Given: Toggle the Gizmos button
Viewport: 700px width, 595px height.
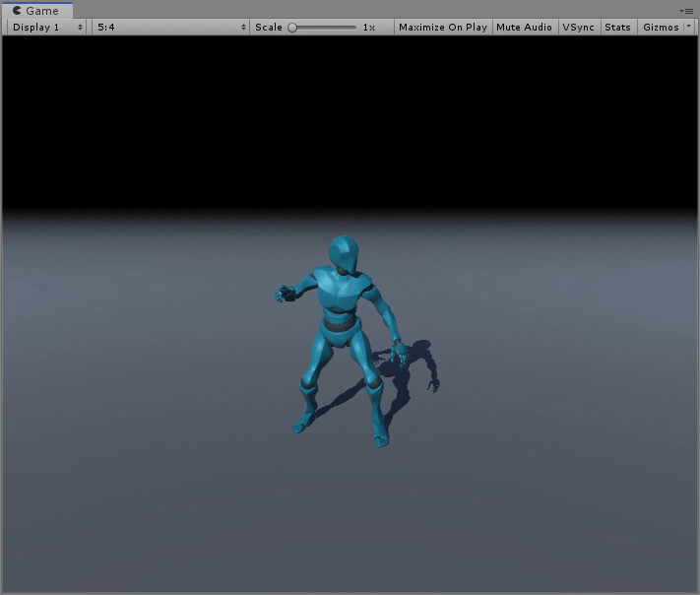Looking at the screenshot, I should point(661,28).
